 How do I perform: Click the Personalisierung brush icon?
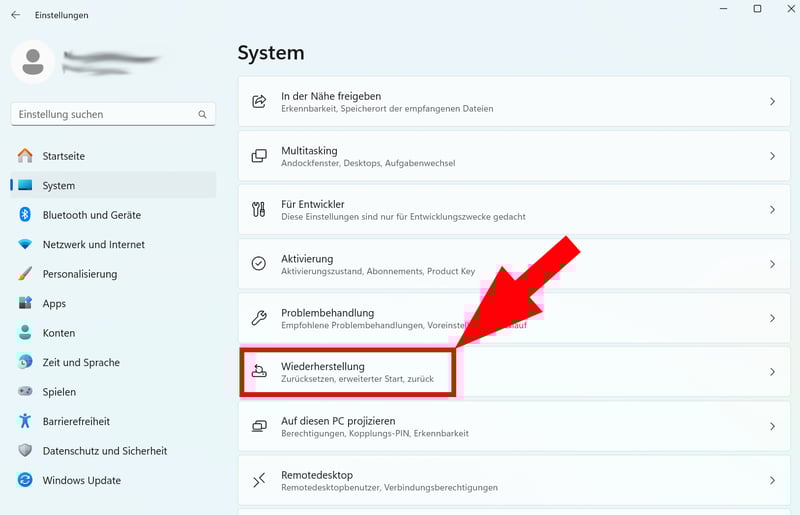[25, 274]
